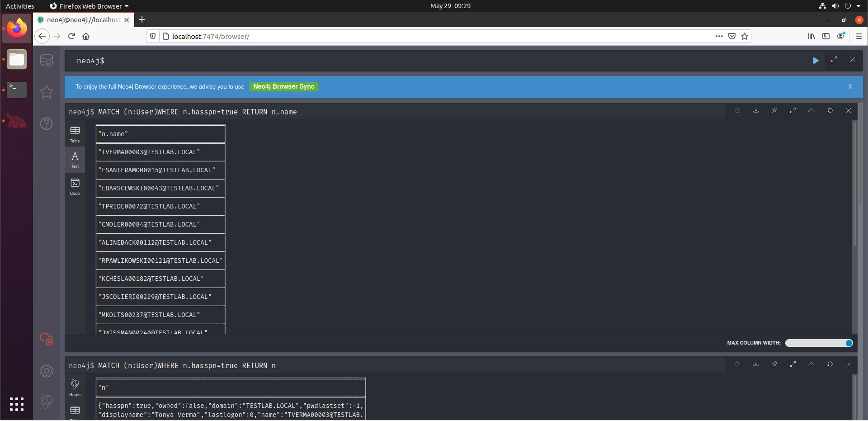Screen dimensions: 868x421
Task: Expand the query editor to fullscreen
Action: (x=834, y=59)
